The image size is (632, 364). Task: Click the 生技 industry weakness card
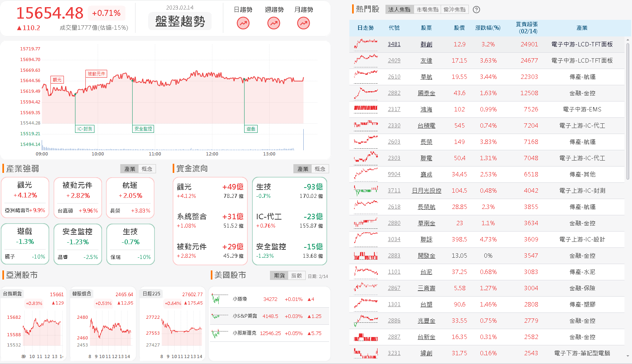point(130,244)
